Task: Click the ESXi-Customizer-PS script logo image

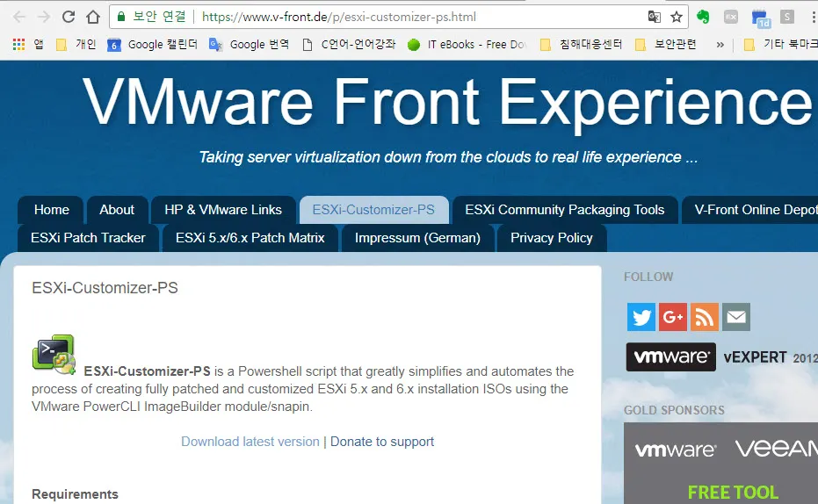Action: [54, 356]
